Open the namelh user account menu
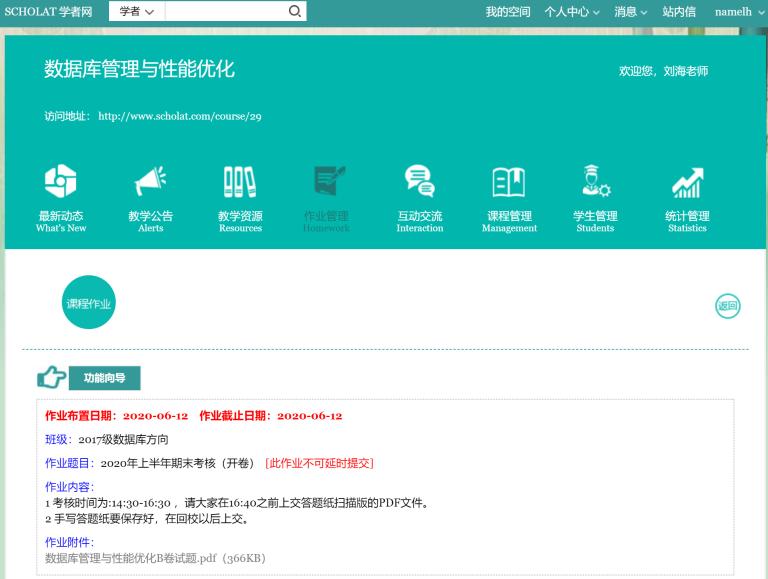The height and width of the screenshot is (579, 768). coord(738,12)
